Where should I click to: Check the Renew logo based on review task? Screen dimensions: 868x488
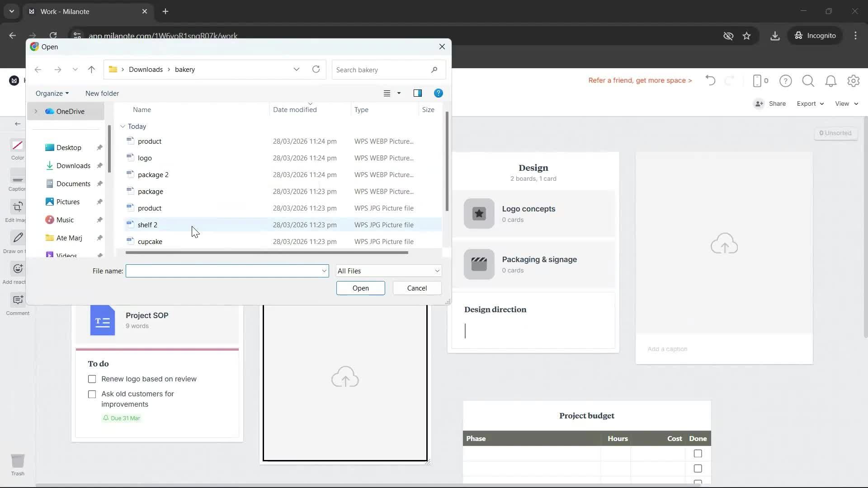pos(92,379)
